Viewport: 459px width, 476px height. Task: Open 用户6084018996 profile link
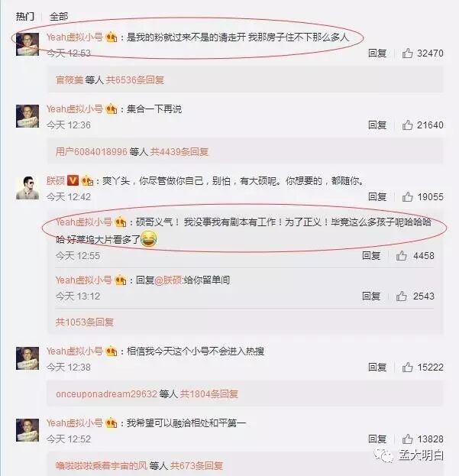(92, 151)
